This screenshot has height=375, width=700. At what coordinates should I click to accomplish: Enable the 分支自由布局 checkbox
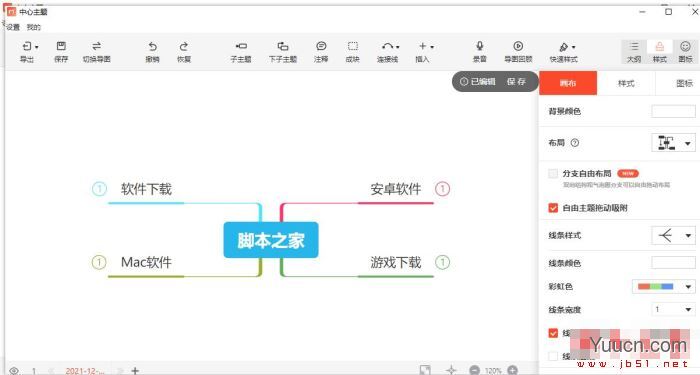coord(553,174)
